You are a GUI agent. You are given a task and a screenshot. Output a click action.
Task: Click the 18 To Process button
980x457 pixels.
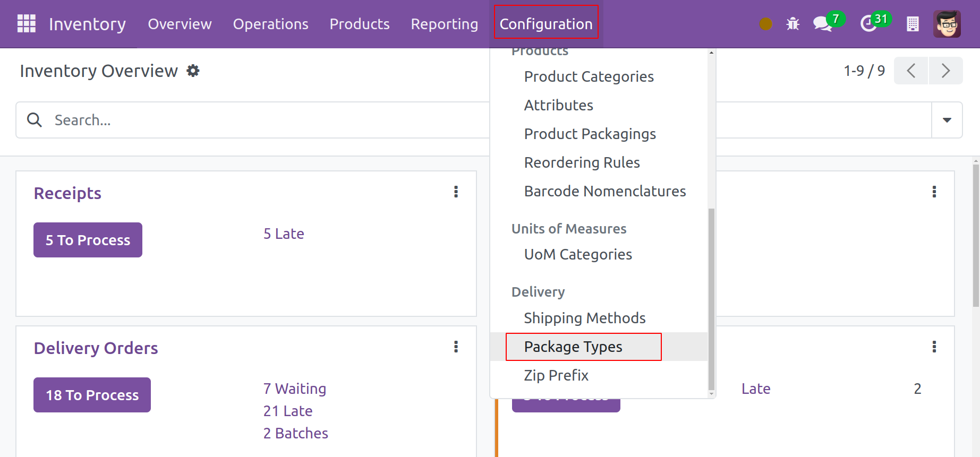tap(92, 395)
